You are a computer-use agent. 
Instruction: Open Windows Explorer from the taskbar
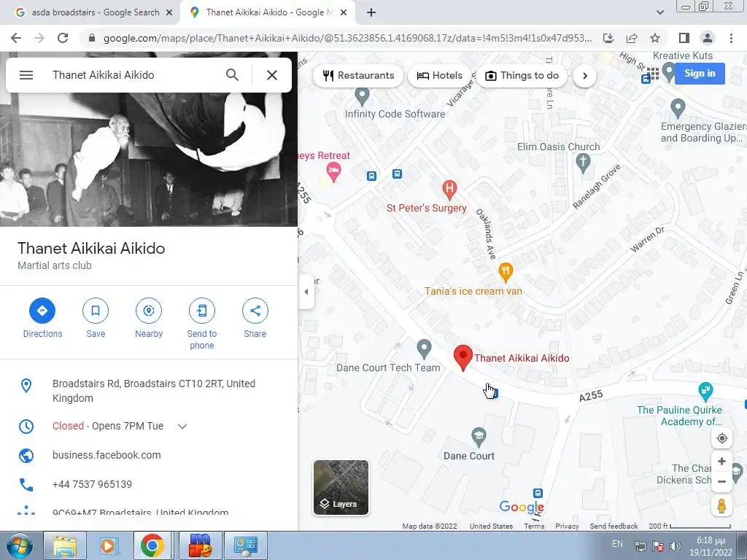65,545
